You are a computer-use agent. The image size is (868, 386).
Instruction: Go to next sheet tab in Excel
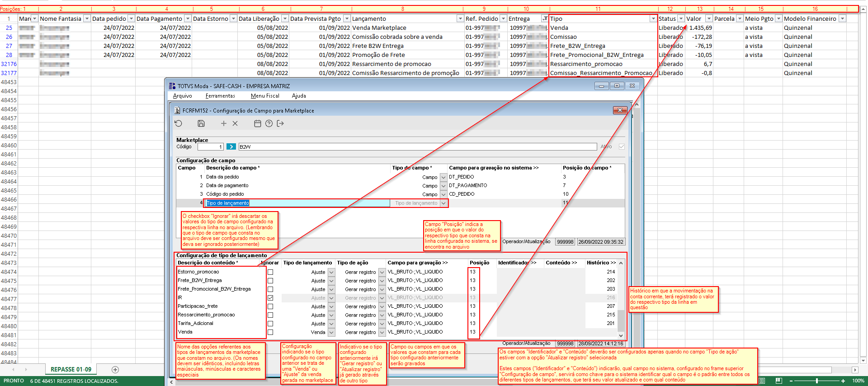tap(26, 370)
